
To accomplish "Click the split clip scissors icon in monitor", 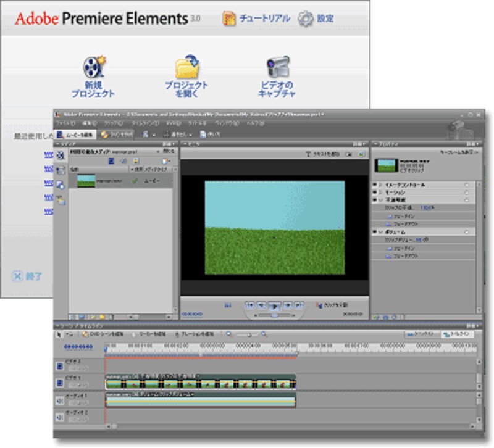I will [x=319, y=305].
